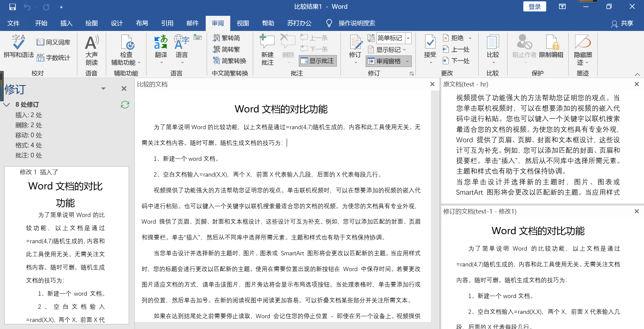Switch to the References (引用) tab

pyautogui.click(x=167, y=23)
